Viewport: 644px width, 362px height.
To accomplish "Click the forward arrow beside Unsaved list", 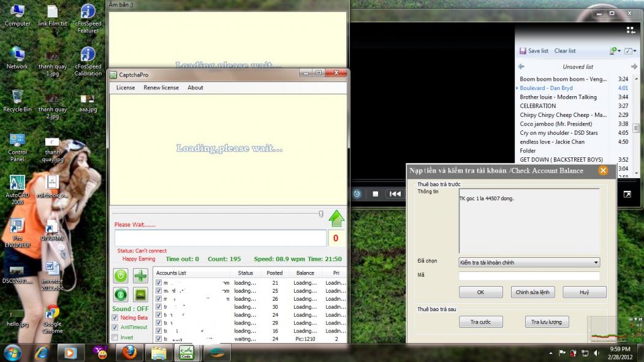I will (x=634, y=67).
